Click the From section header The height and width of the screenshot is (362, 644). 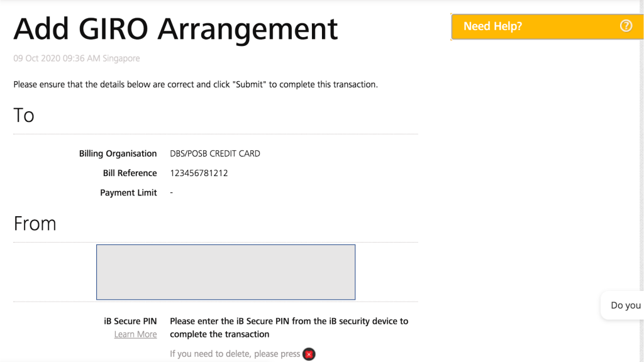point(35,223)
